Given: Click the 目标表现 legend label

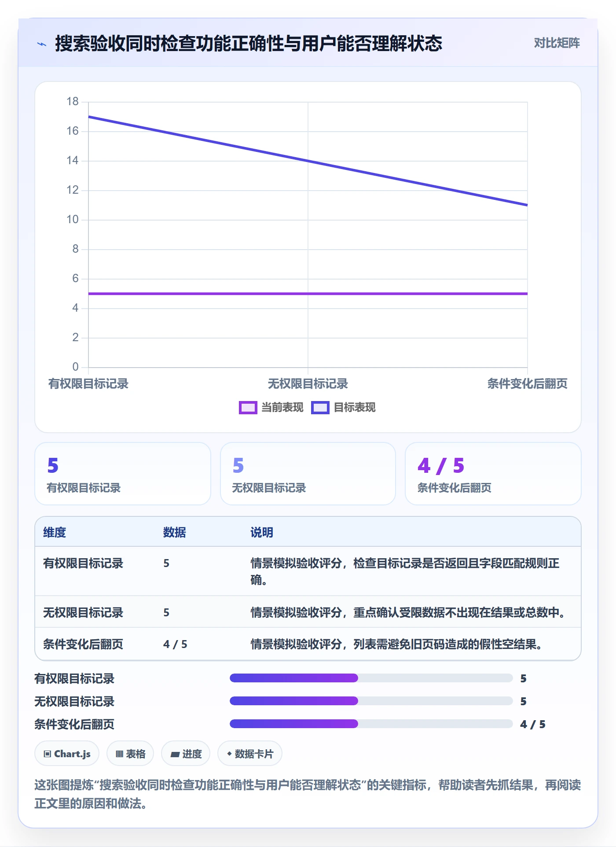Looking at the screenshot, I should (x=355, y=408).
